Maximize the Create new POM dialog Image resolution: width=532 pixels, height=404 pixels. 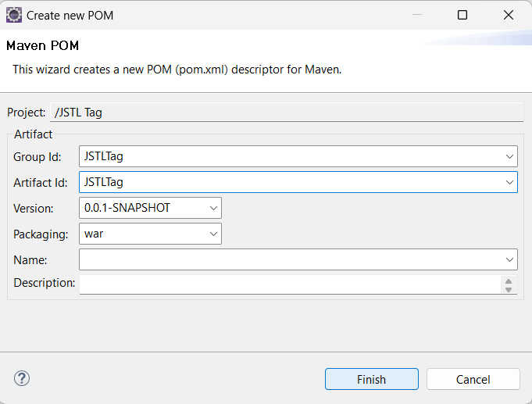pos(462,15)
